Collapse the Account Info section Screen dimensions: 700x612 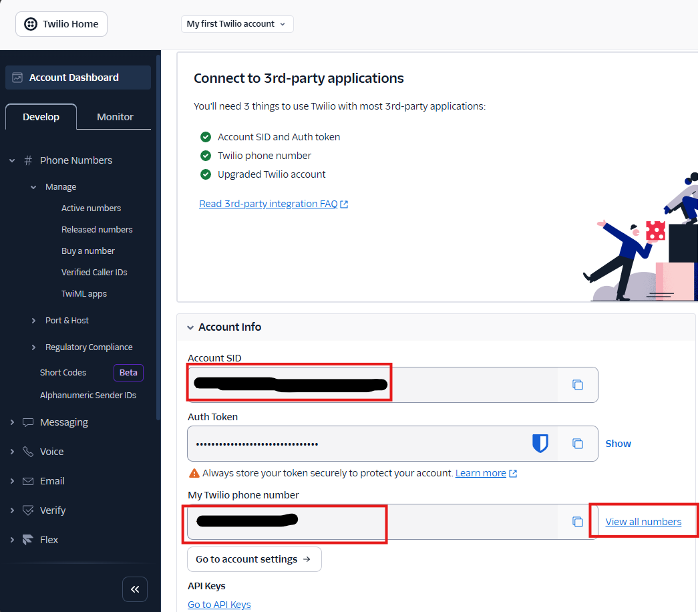pos(191,327)
